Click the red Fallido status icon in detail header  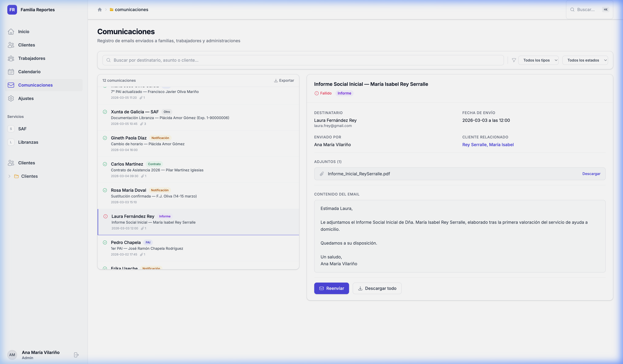point(317,93)
